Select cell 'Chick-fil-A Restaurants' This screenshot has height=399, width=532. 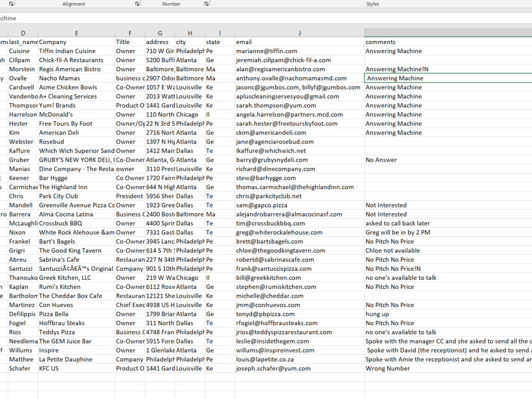pyautogui.click(x=77, y=61)
